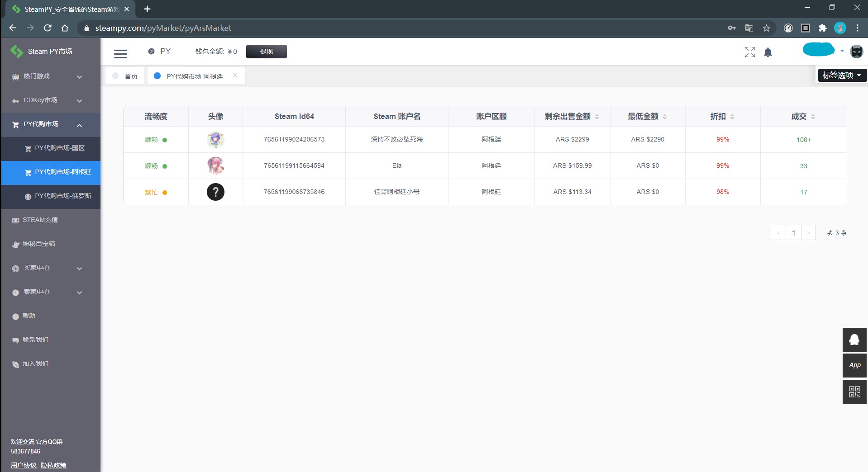Open the 用户协议 link
Viewport: 868px width, 472px height.
coord(24,465)
